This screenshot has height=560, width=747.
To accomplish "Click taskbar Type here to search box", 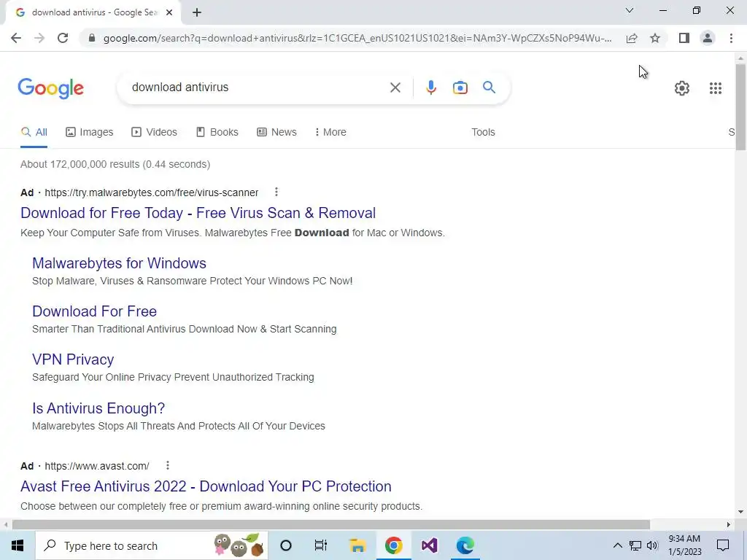I will point(152,545).
